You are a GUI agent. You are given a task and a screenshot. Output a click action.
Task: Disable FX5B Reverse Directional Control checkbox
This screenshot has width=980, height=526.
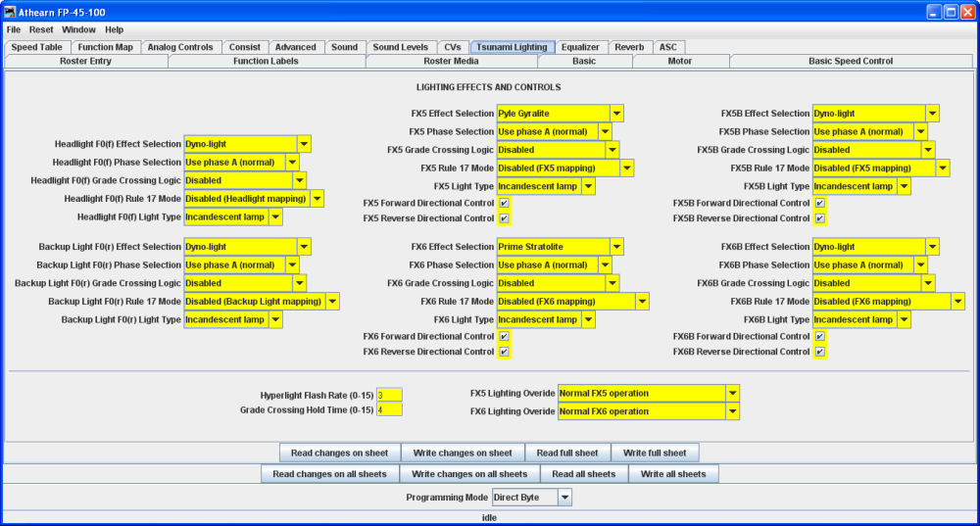point(819,218)
